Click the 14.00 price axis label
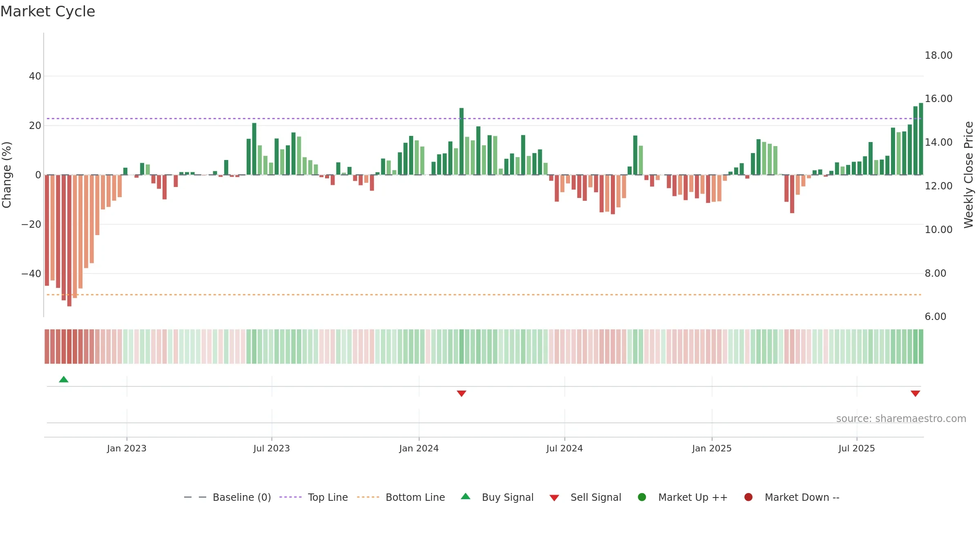Image resolution: width=980 pixels, height=551 pixels. 938,142
